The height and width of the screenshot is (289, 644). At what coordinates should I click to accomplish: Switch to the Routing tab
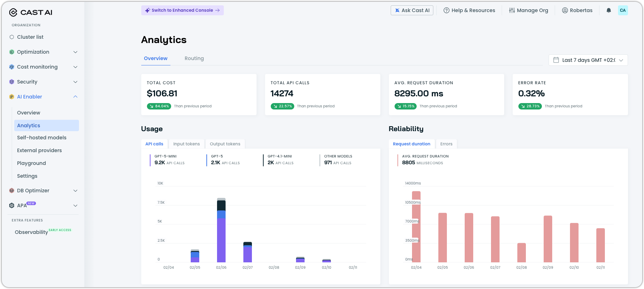pyautogui.click(x=194, y=58)
